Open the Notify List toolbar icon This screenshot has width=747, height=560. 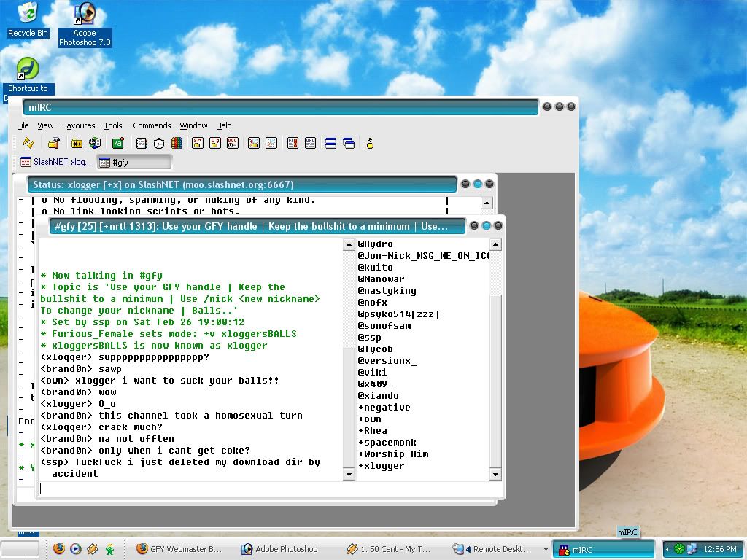(x=293, y=143)
